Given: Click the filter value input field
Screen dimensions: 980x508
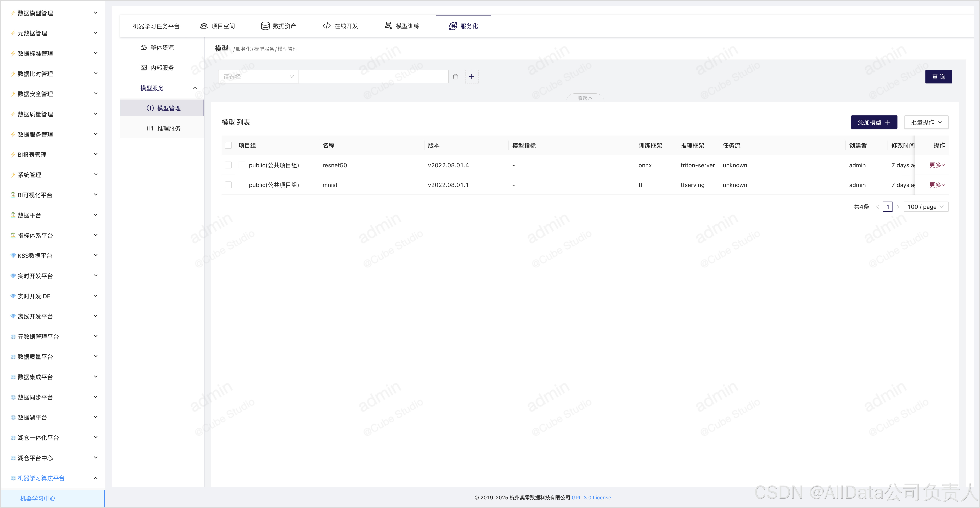Looking at the screenshot, I should point(374,77).
